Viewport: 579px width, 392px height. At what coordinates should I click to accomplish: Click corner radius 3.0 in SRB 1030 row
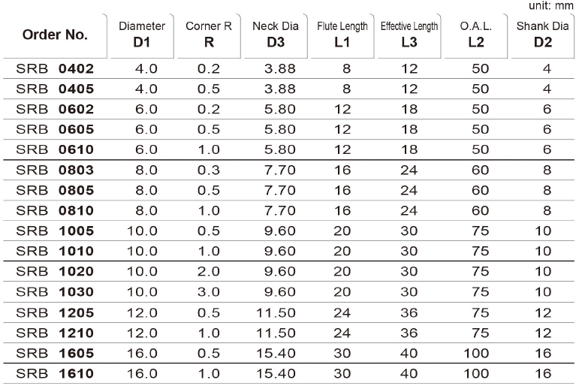[209, 292]
